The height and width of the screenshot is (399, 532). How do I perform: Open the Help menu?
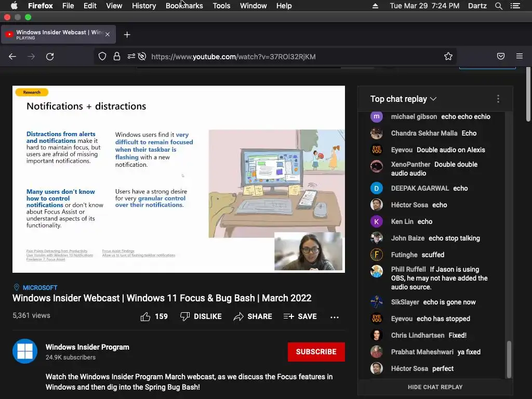(x=284, y=6)
